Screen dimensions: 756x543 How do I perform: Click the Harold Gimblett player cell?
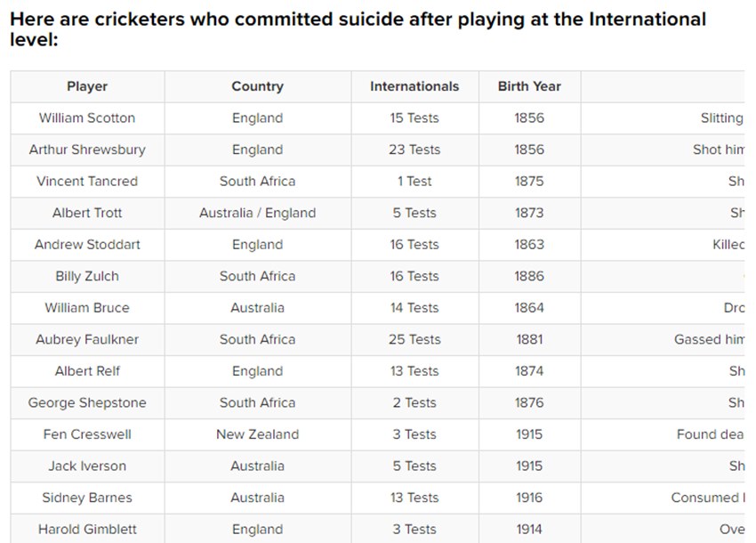87,529
